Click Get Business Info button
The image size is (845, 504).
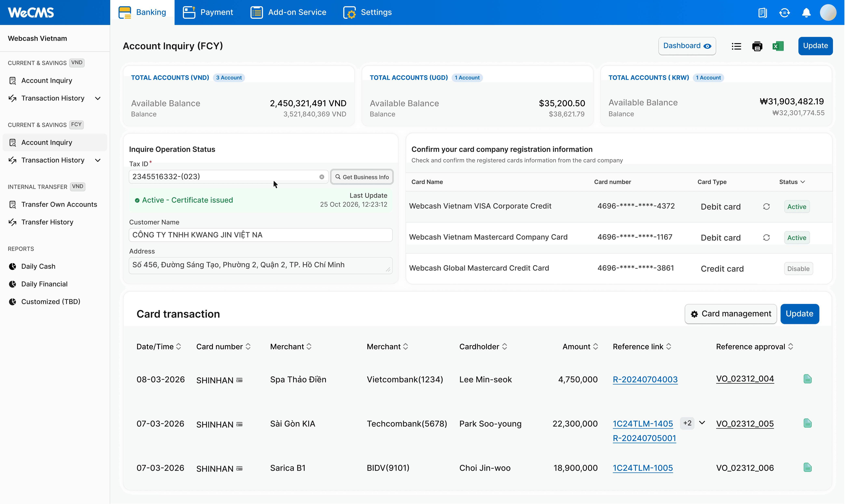pyautogui.click(x=362, y=177)
